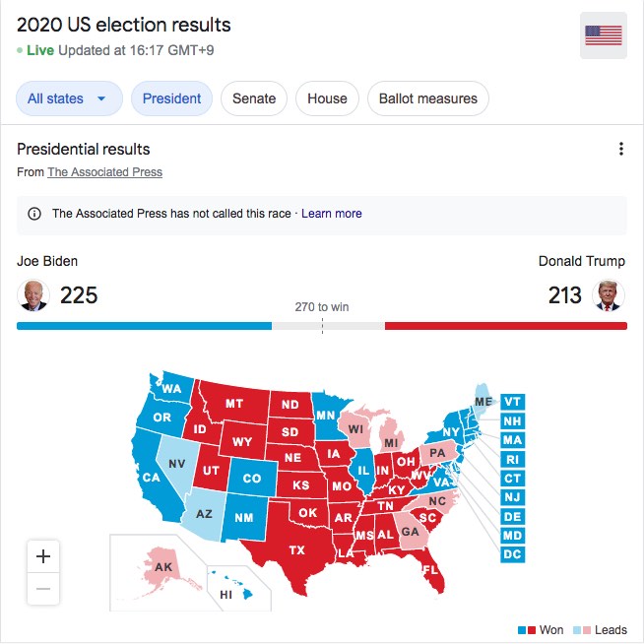Click the info icon in AP notice
This screenshot has height=644, width=644.
pos(34,214)
